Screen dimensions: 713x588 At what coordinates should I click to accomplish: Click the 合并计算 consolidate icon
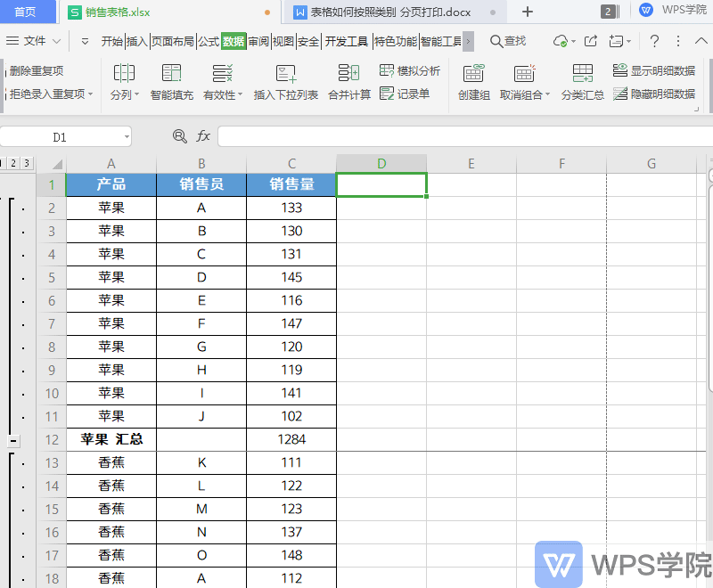[x=349, y=73]
